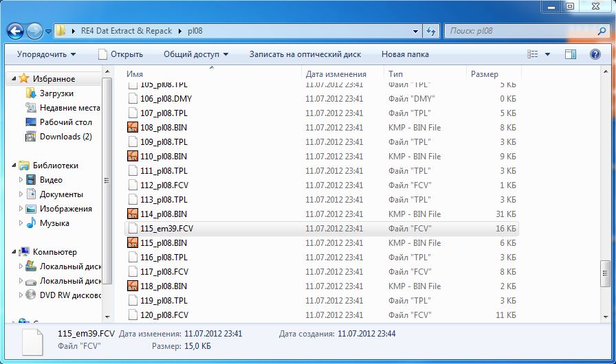This screenshot has width=616, height=364.
Task: Change view with the view icon
Action: pos(533,54)
